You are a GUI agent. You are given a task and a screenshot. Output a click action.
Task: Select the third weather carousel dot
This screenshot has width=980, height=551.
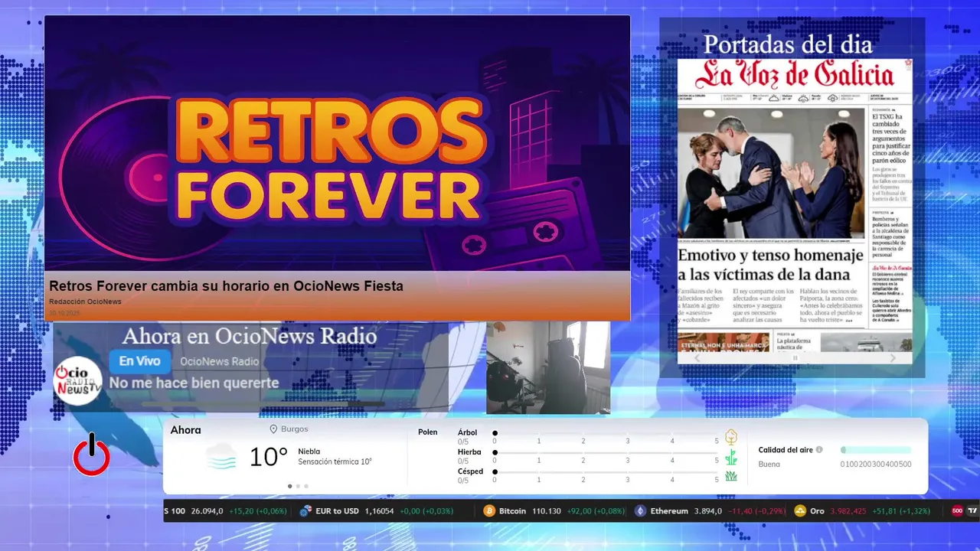306,486
